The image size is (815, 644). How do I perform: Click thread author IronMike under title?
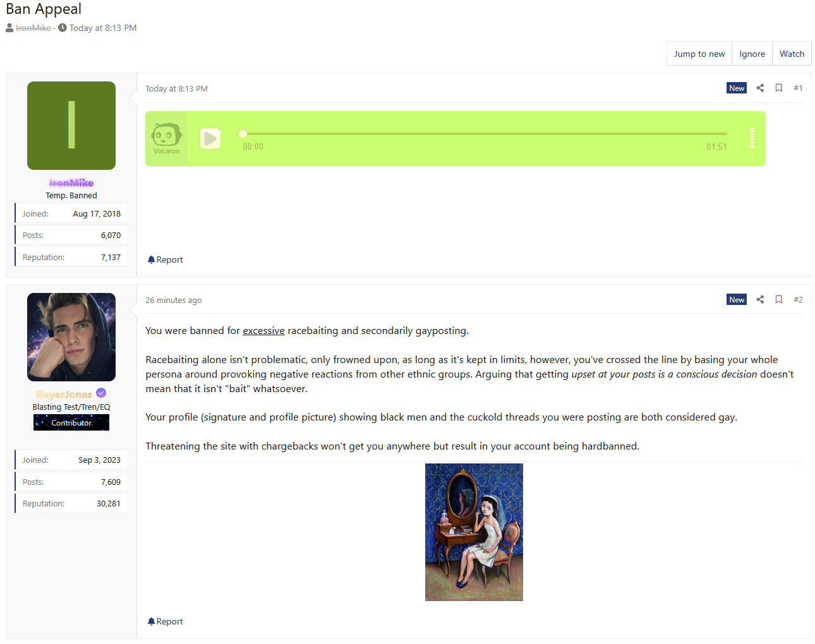pos(33,28)
